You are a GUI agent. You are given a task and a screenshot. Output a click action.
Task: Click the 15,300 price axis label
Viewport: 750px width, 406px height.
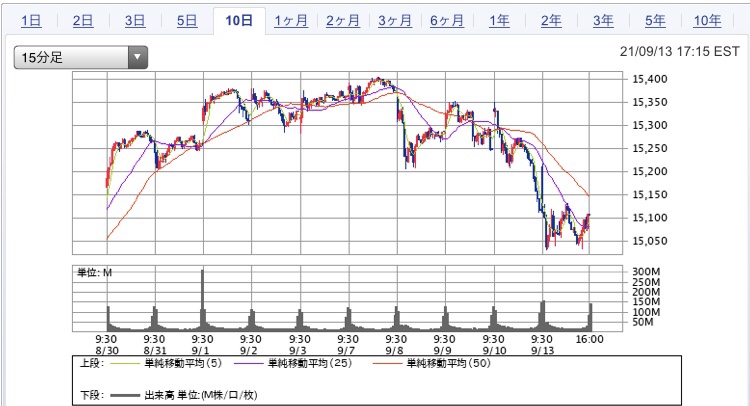pos(650,125)
